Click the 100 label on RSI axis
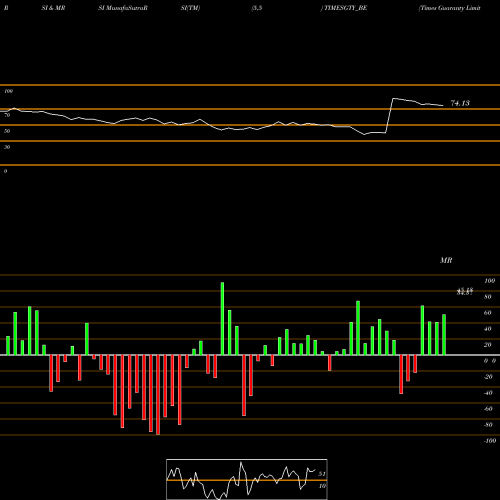 click(x=9, y=91)
